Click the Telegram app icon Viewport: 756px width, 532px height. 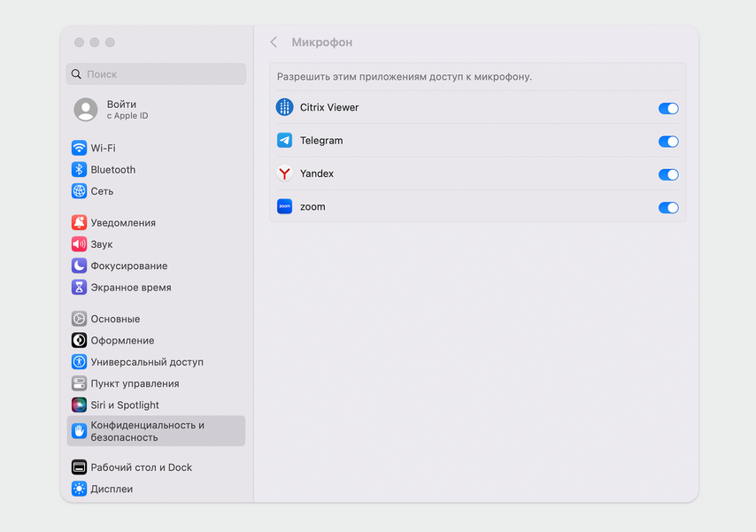(284, 141)
